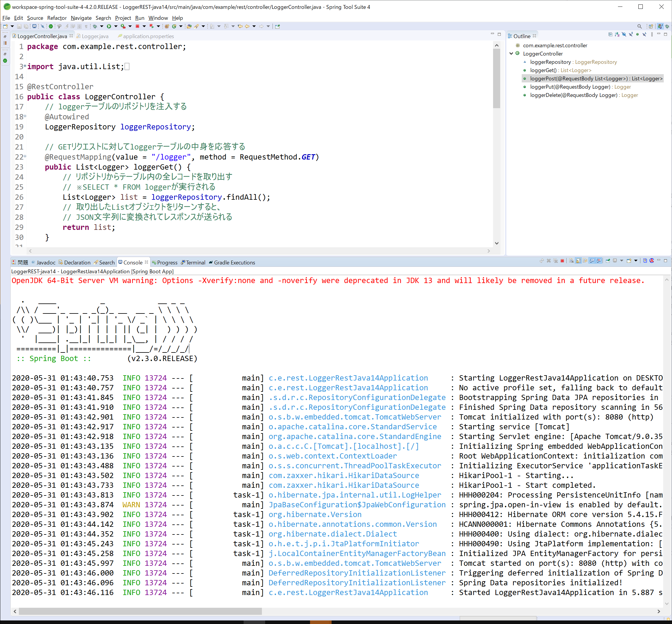Close the LoggerController.java tab
Viewport: 672px width, 624px height.
(x=71, y=36)
